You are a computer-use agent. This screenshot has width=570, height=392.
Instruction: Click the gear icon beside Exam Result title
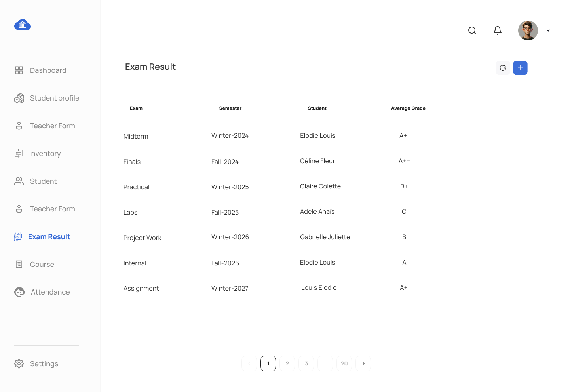pos(503,68)
